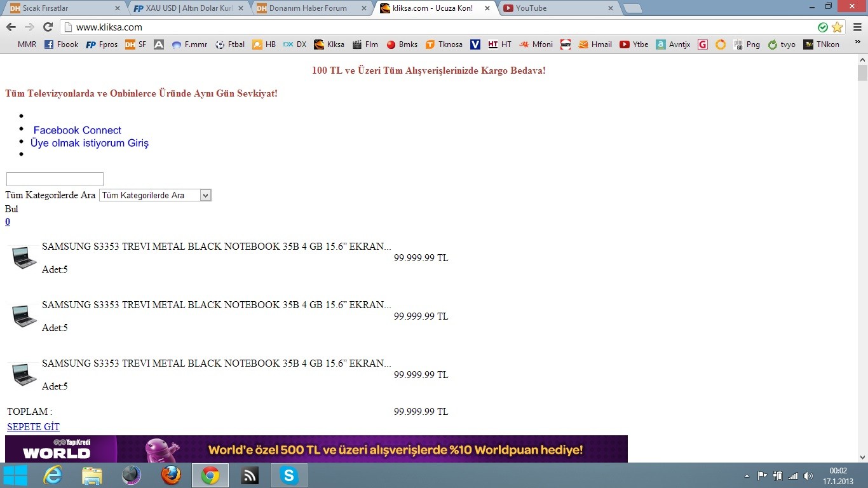Click the cart count 0 link
This screenshot has height=488, width=868.
(x=8, y=222)
